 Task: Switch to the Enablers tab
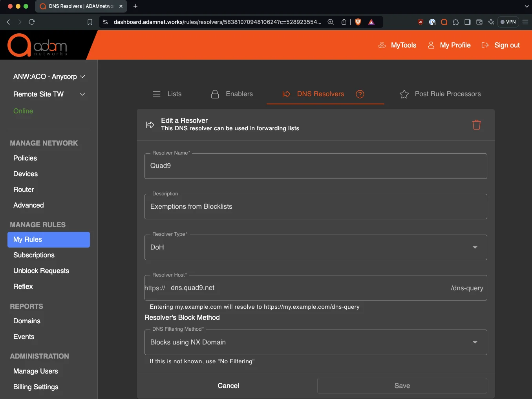tap(232, 94)
